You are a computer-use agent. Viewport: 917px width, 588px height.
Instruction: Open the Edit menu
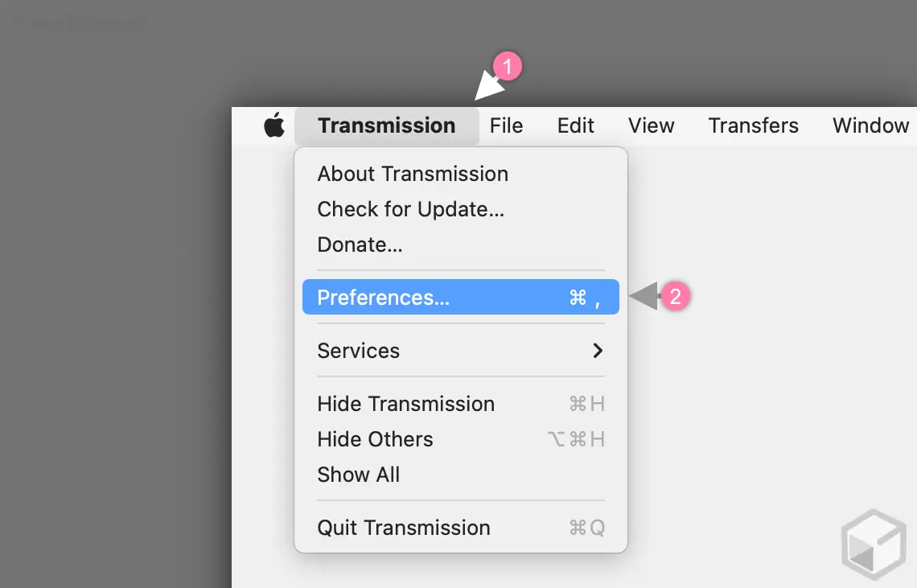coord(576,125)
